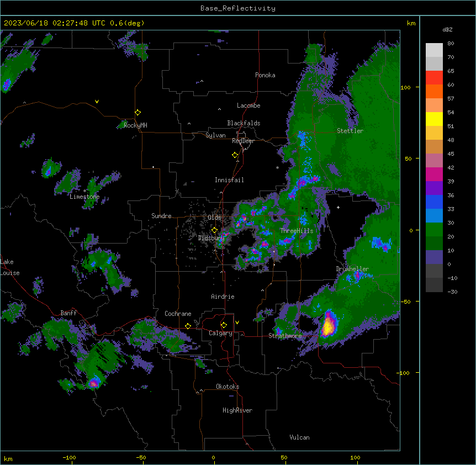Screen dimensions: 476x465
Task: Click the -100 km mark on bottom axis
Action: (x=69, y=457)
